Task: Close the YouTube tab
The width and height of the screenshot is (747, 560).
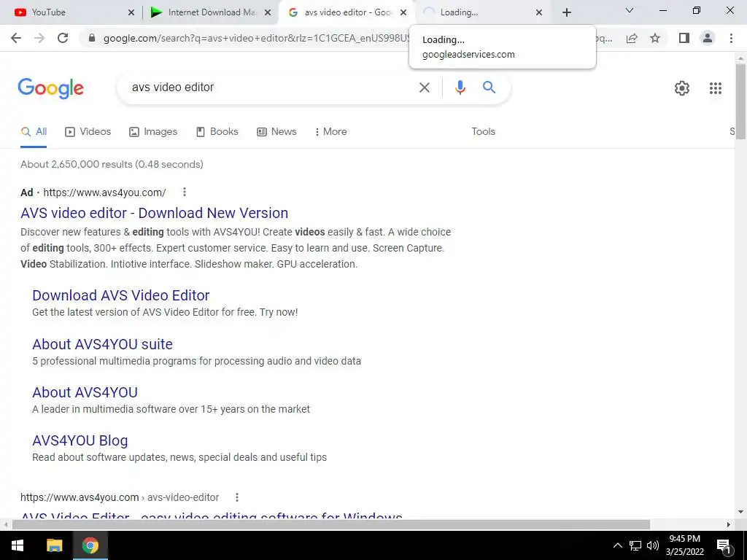Action: point(131,12)
